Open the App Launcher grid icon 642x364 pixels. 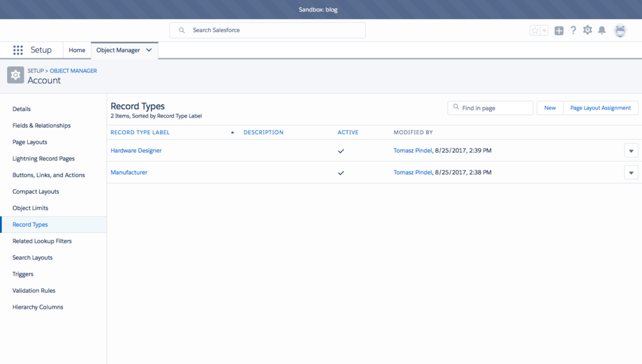click(x=18, y=50)
